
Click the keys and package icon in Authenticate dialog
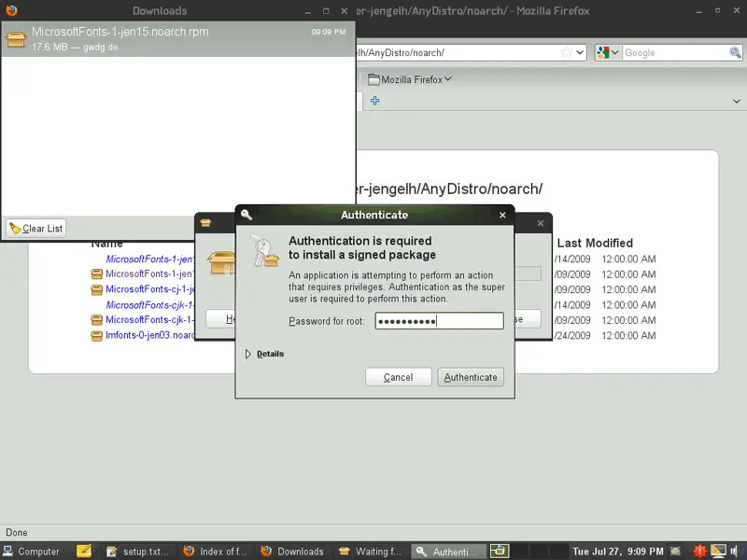coord(264,251)
